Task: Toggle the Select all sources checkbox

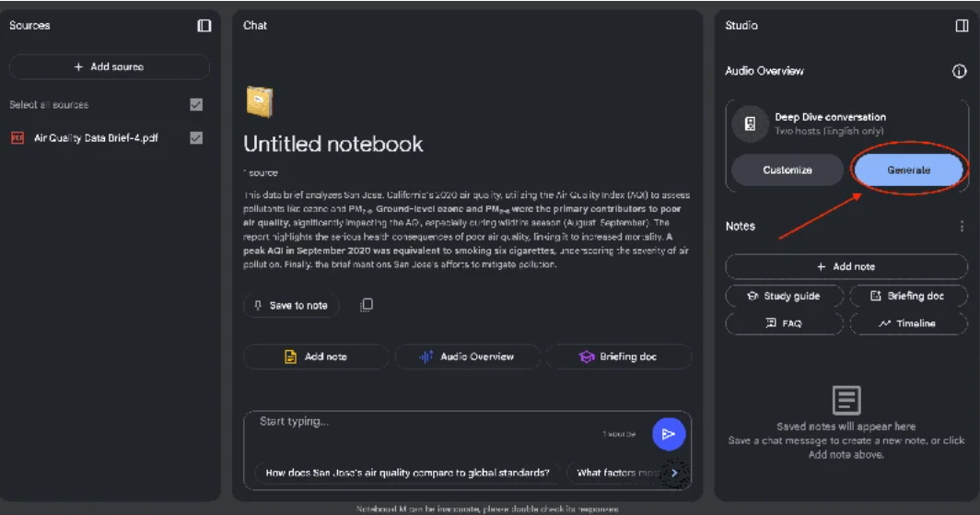Action: (x=196, y=105)
